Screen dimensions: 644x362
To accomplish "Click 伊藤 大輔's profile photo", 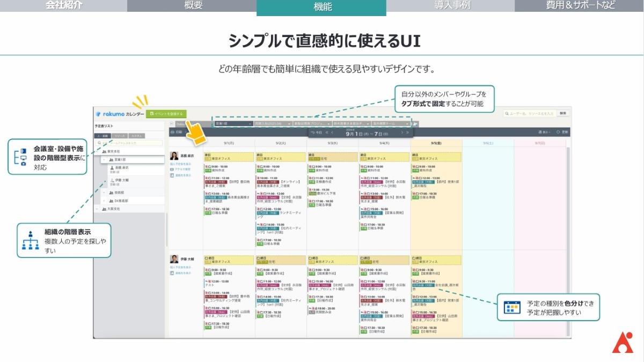I will coord(174,259).
